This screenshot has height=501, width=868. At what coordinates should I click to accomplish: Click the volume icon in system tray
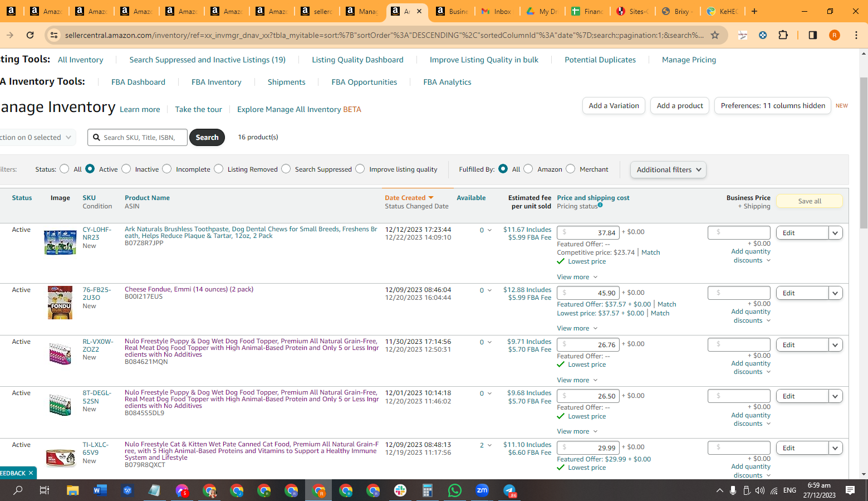pyautogui.click(x=760, y=490)
